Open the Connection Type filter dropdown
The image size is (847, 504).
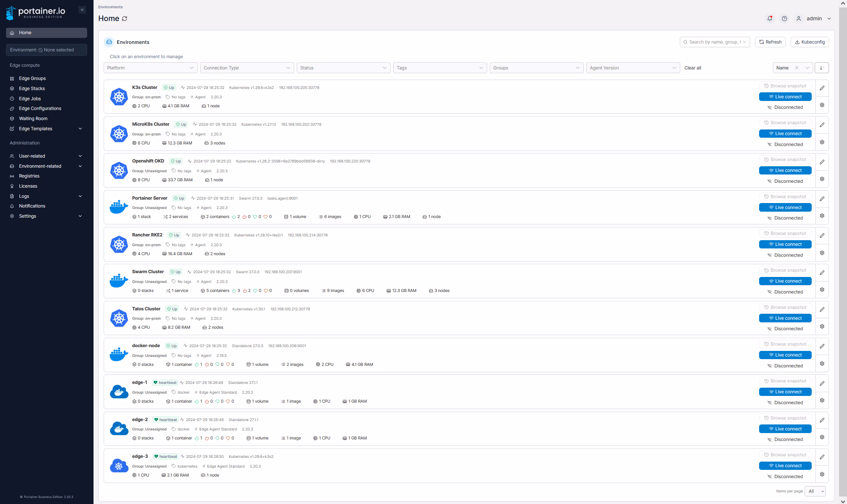pyautogui.click(x=247, y=68)
